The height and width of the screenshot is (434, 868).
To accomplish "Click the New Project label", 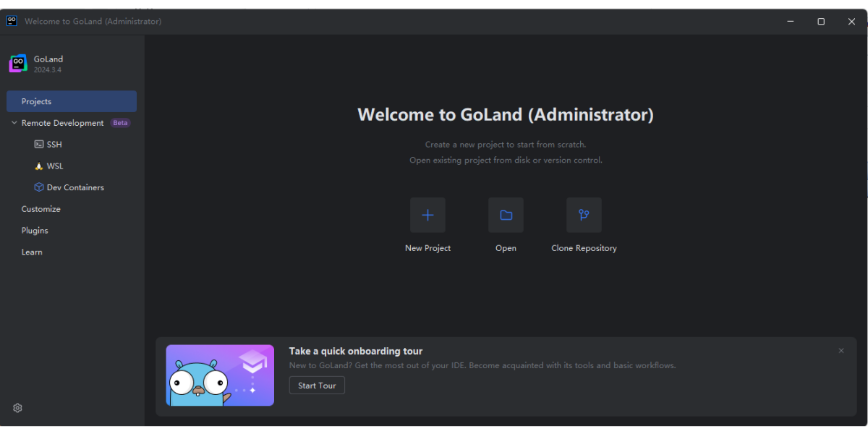I will pyautogui.click(x=427, y=247).
